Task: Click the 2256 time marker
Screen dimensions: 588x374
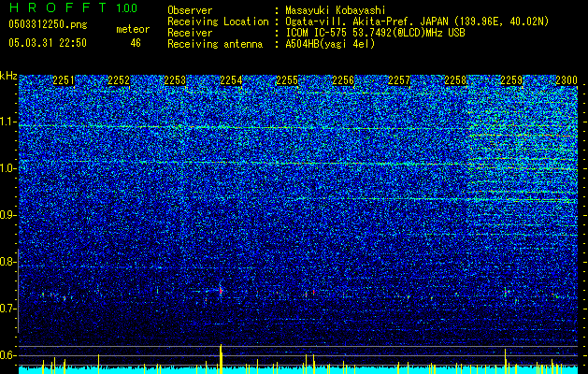Action: tap(343, 80)
